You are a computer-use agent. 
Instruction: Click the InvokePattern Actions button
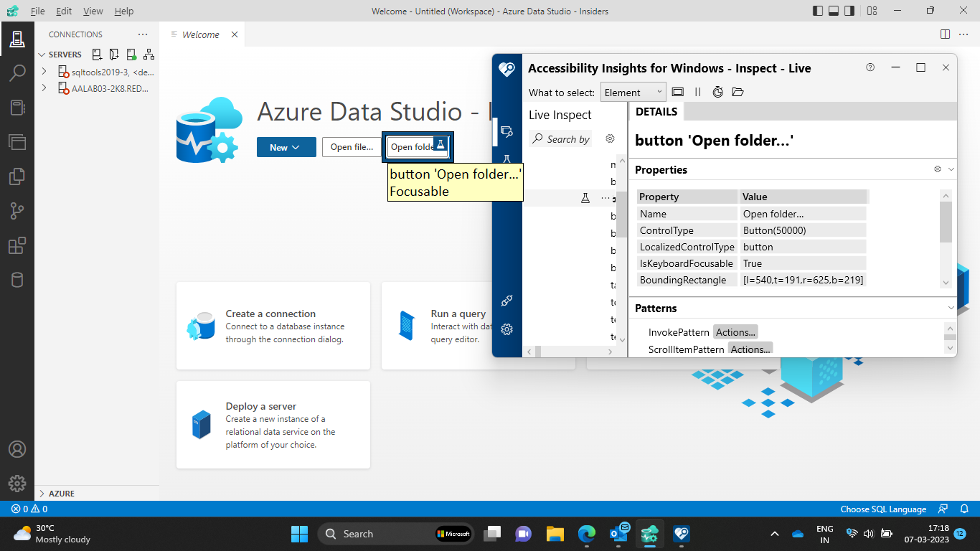pos(735,331)
